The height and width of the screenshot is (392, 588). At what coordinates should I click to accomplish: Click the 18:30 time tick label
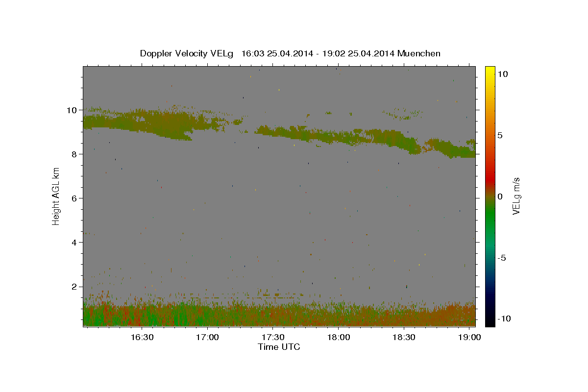coord(404,338)
